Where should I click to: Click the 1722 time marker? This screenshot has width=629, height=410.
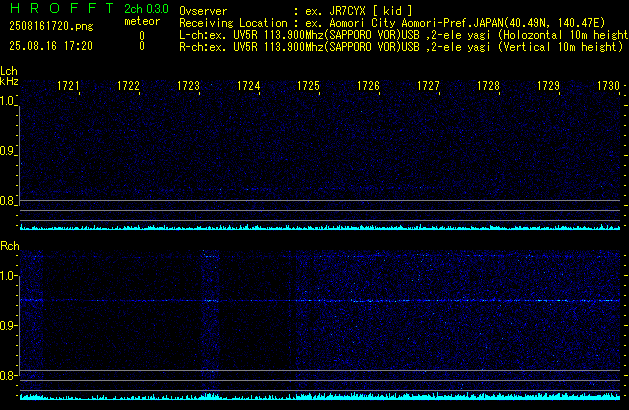pyautogui.click(x=128, y=86)
